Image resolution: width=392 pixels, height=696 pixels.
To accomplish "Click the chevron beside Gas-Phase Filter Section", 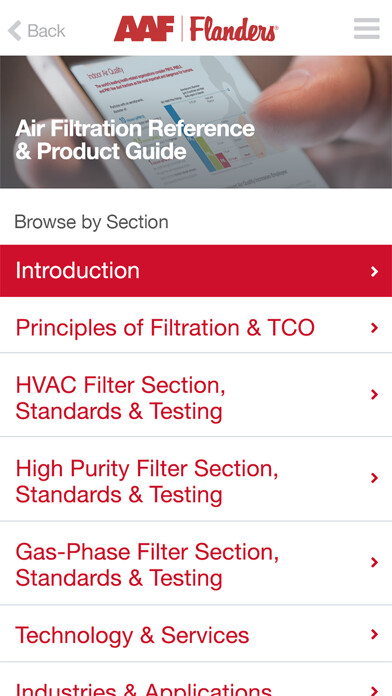I will point(375,562).
